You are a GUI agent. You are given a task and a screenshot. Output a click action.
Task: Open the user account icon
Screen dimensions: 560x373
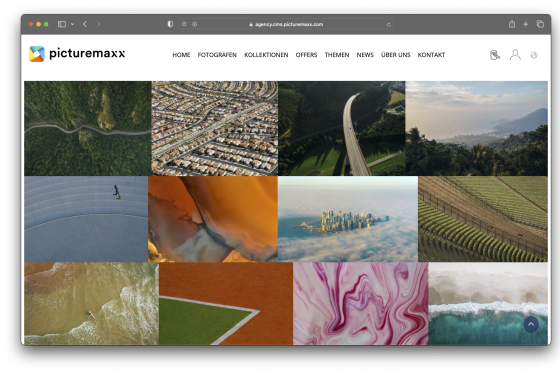pos(515,55)
